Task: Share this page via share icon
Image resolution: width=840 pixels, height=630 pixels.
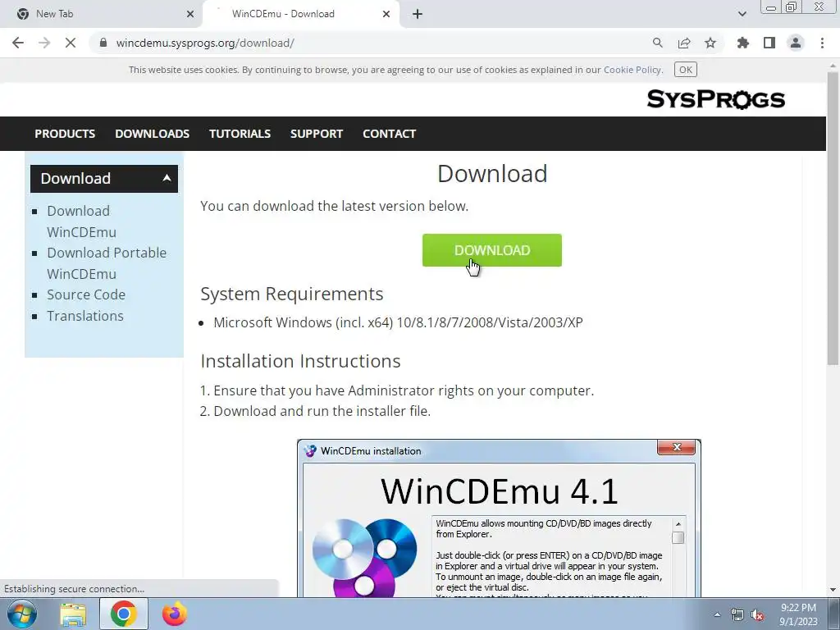Action: point(684,43)
